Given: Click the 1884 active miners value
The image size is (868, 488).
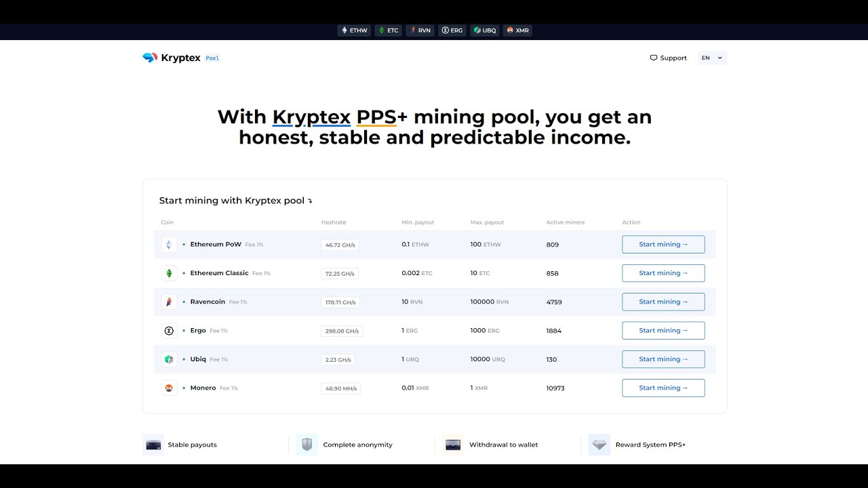Looking at the screenshot, I should coord(554,331).
